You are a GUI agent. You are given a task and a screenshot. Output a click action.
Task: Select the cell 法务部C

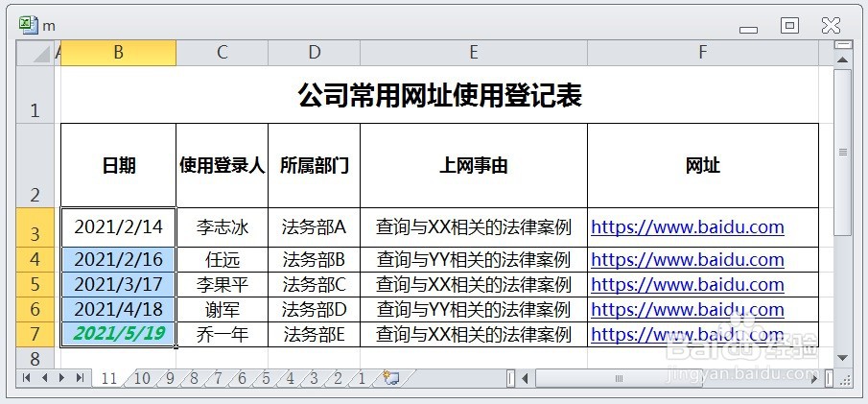coord(314,284)
